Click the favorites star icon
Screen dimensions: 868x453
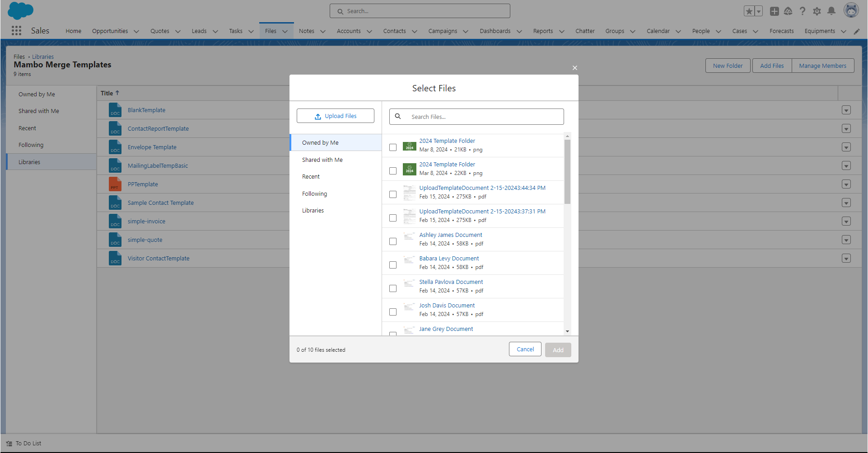pyautogui.click(x=749, y=10)
